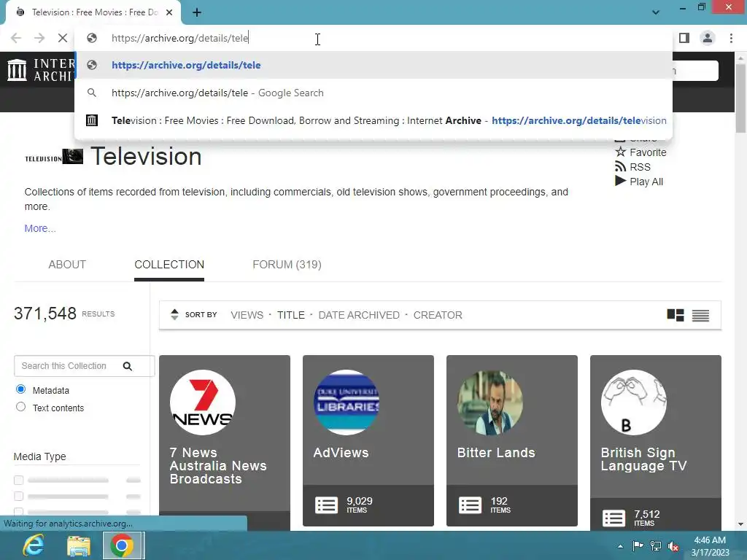The width and height of the screenshot is (747, 560).
Task: Click the 371,548 results count
Action: click(44, 314)
